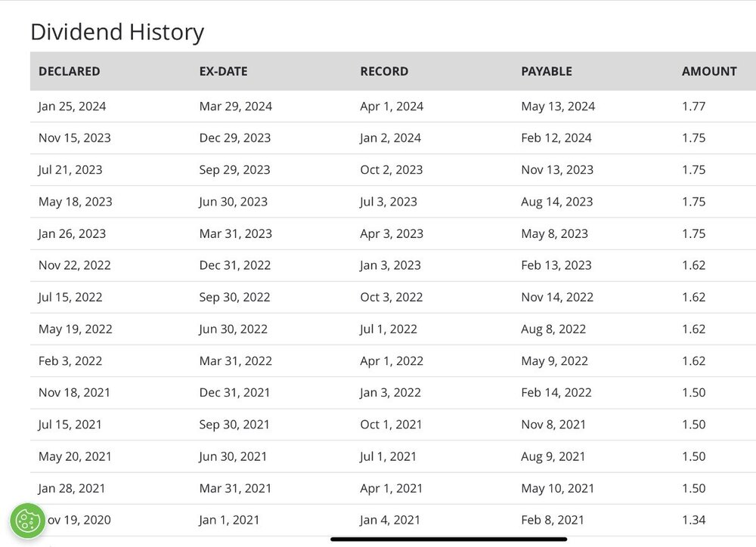Click the EX-DATE column header
This screenshot has width=756, height=547.
pos(223,71)
